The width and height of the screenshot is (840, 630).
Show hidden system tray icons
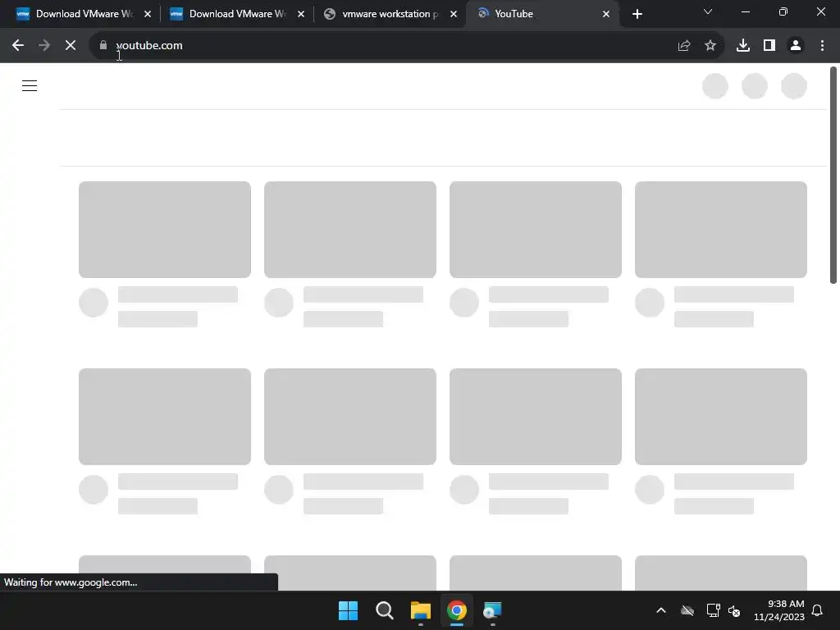pos(661,610)
